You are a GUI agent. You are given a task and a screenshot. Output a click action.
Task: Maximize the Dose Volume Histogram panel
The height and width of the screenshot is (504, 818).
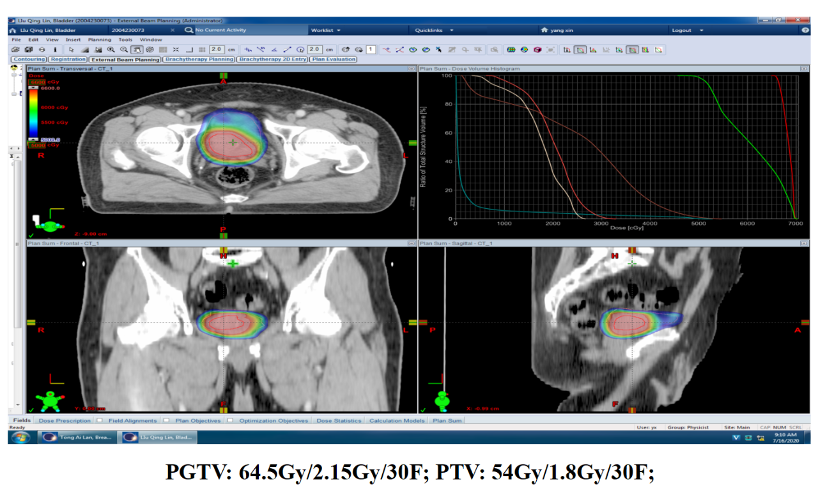click(x=803, y=68)
